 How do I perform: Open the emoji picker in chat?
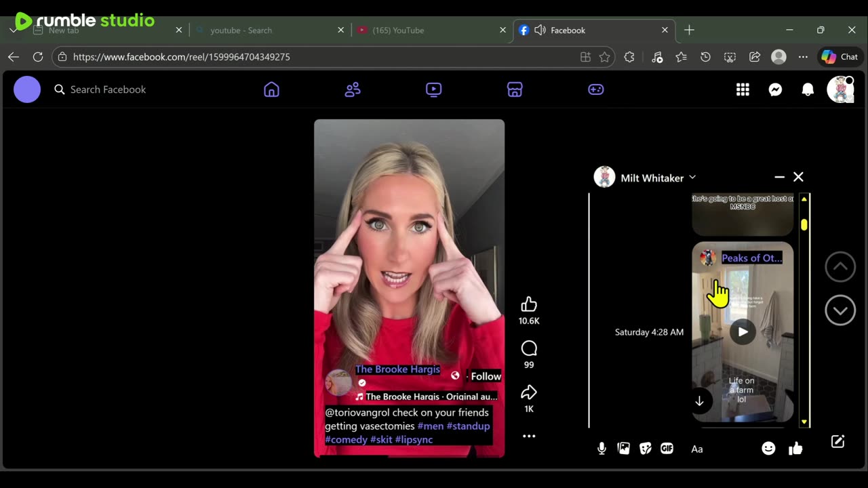pyautogui.click(x=768, y=448)
